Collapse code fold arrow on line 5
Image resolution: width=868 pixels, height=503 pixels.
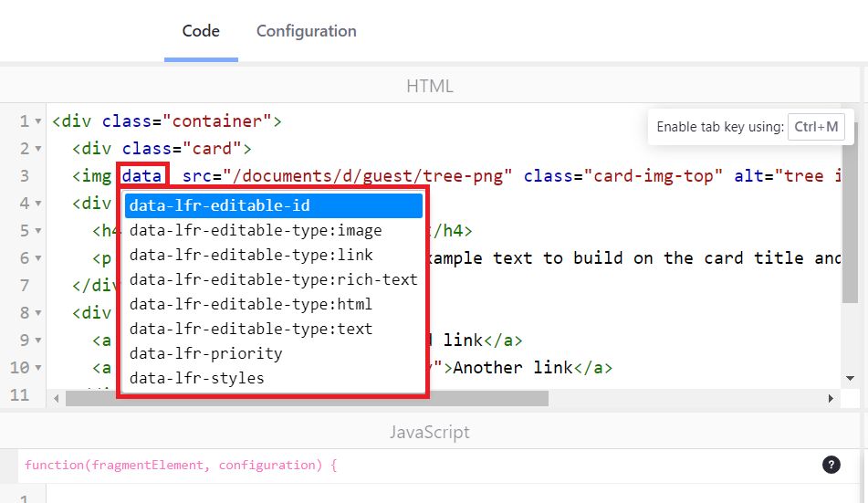(38, 230)
